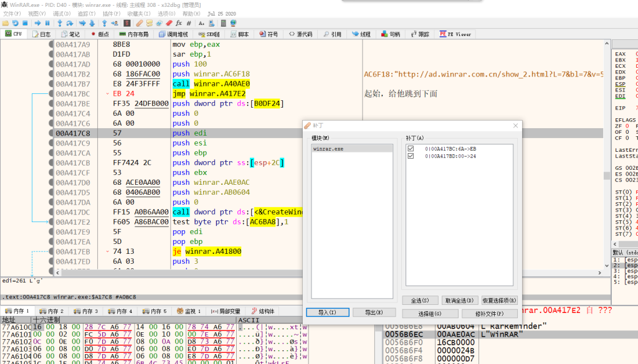Uncheck patch 00A417BC:6A->EB checkbox
638x364 pixels.
pyautogui.click(x=410, y=149)
